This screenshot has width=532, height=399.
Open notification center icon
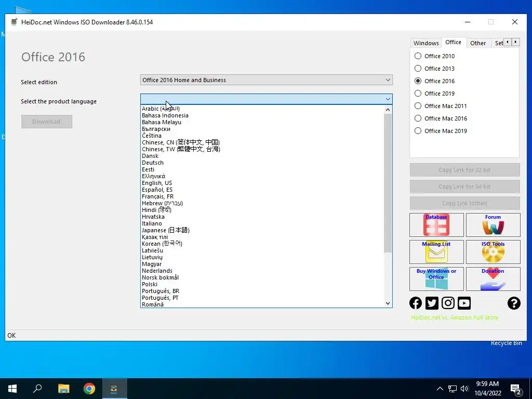click(516, 390)
